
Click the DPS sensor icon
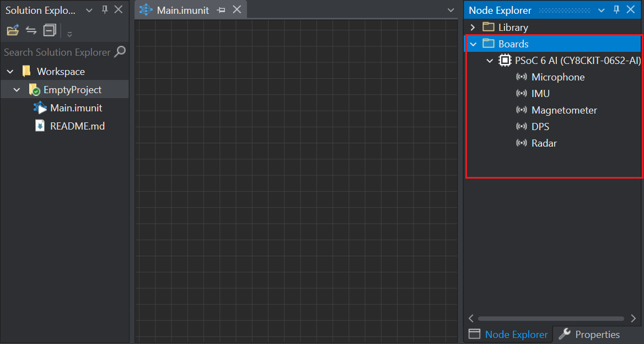pyautogui.click(x=522, y=126)
